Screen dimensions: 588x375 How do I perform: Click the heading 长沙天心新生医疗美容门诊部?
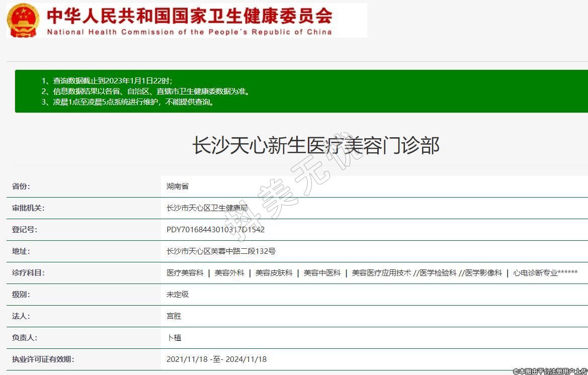[x=316, y=145]
